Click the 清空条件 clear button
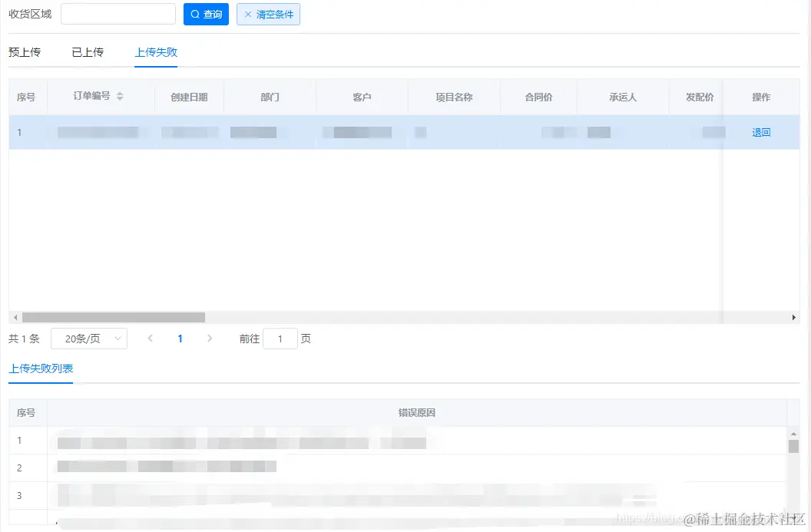The height and width of the screenshot is (532, 811). [x=269, y=15]
